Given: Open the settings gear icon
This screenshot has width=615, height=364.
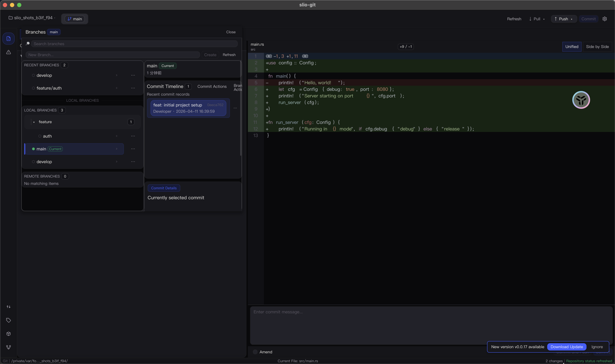Looking at the screenshot, I should tap(605, 19).
